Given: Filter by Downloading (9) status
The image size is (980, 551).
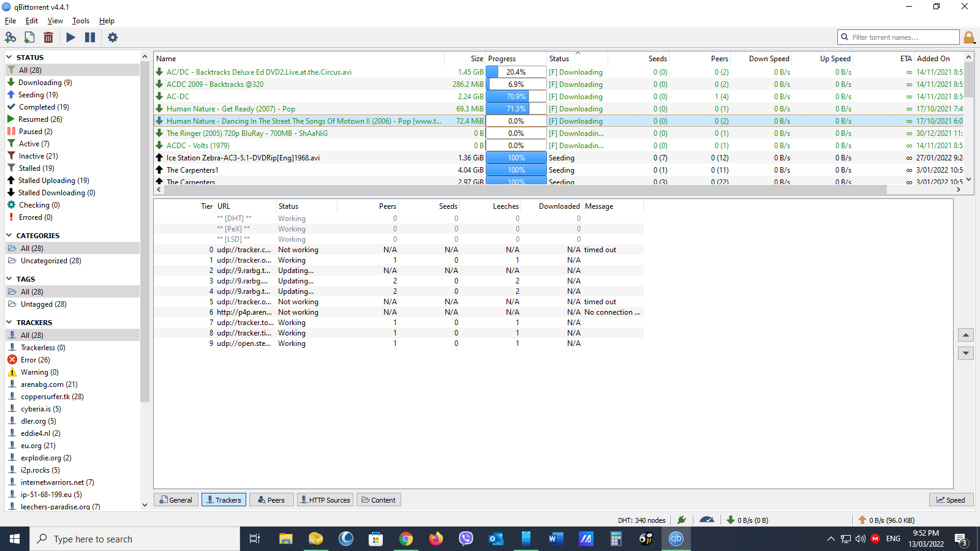Looking at the screenshot, I should [73, 83].
